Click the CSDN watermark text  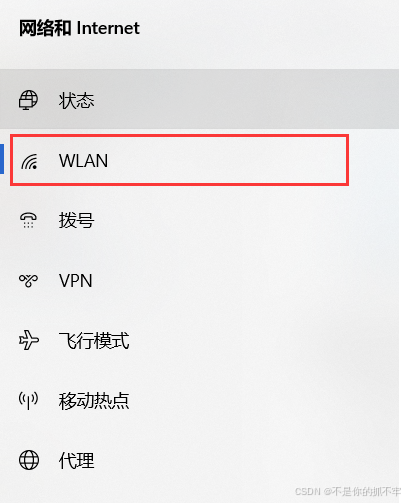click(x=348, y=491)
